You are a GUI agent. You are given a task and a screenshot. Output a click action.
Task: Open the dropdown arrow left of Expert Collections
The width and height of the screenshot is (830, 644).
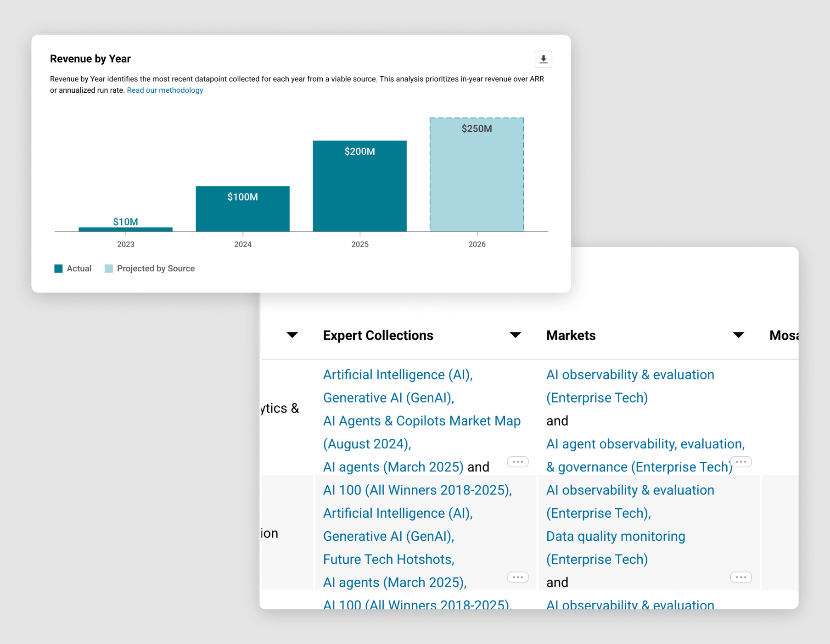coord(292,335)
